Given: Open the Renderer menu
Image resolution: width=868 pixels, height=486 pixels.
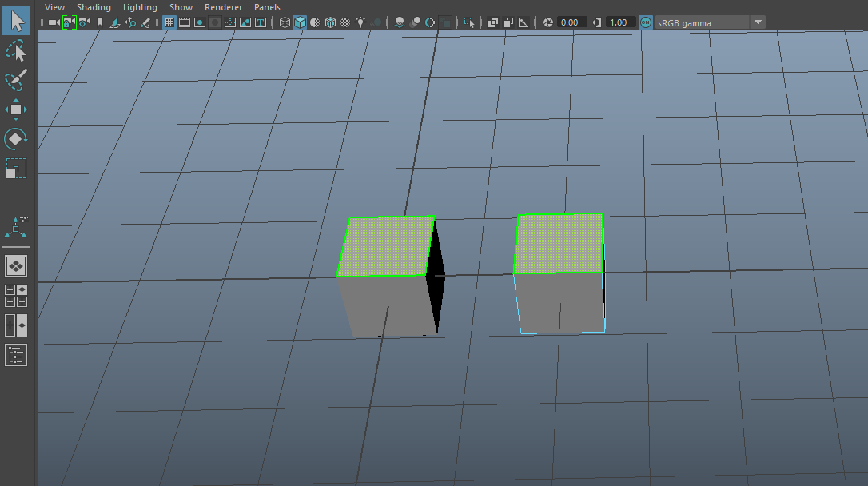Looking at the screenshot, I should [x=223, y=7].
